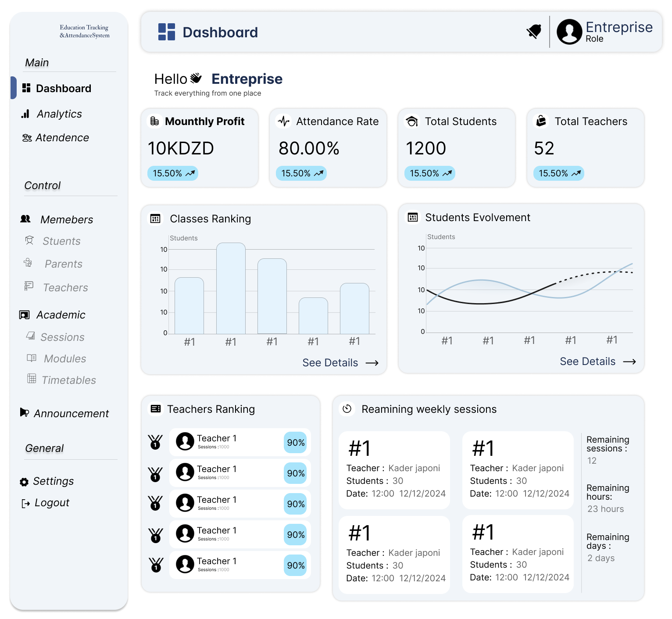
Task: Click See Details under Classes Ranking
Action: pos(340,363)
